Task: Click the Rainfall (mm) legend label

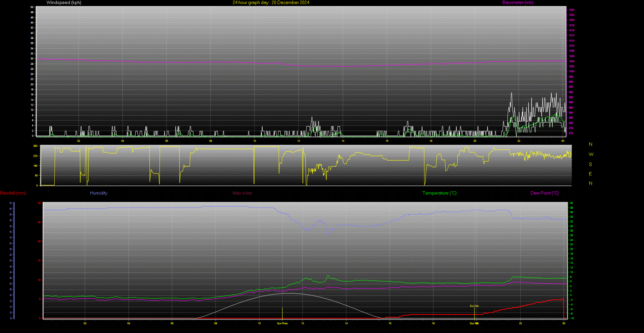Action: coord(13,193)
